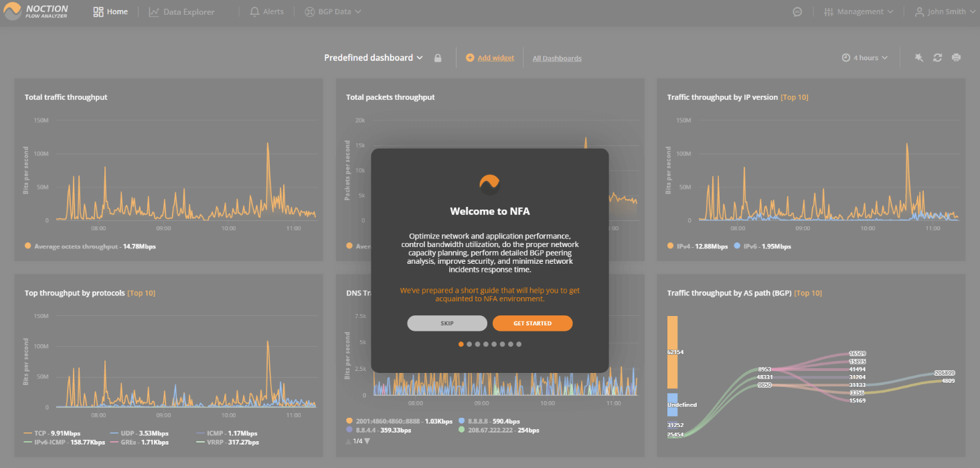Print the dashboard

point(956,58)
